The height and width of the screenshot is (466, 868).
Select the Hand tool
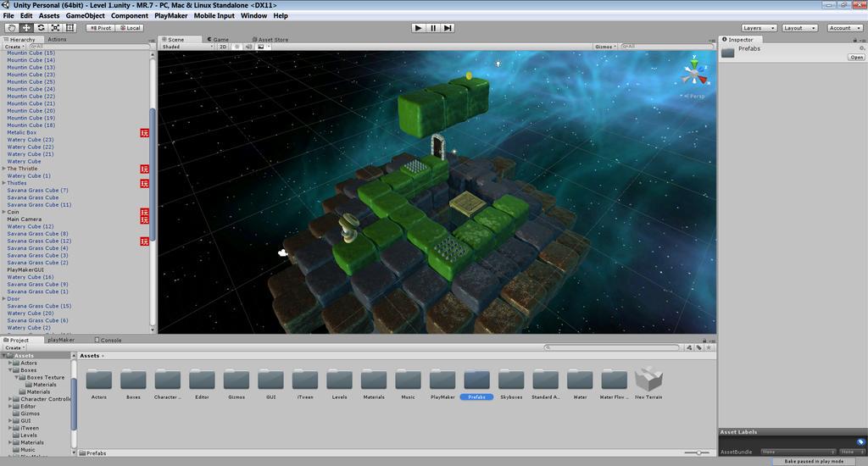click(x=11, y=28)
